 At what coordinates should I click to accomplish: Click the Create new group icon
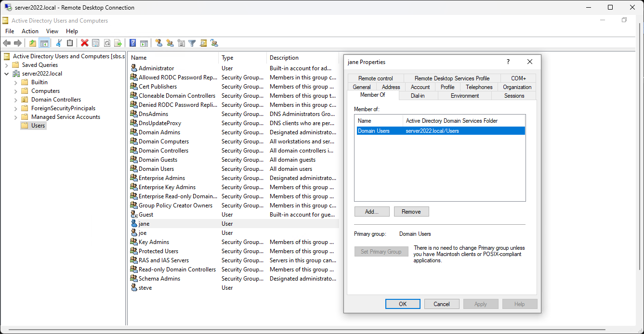point(170,43)
